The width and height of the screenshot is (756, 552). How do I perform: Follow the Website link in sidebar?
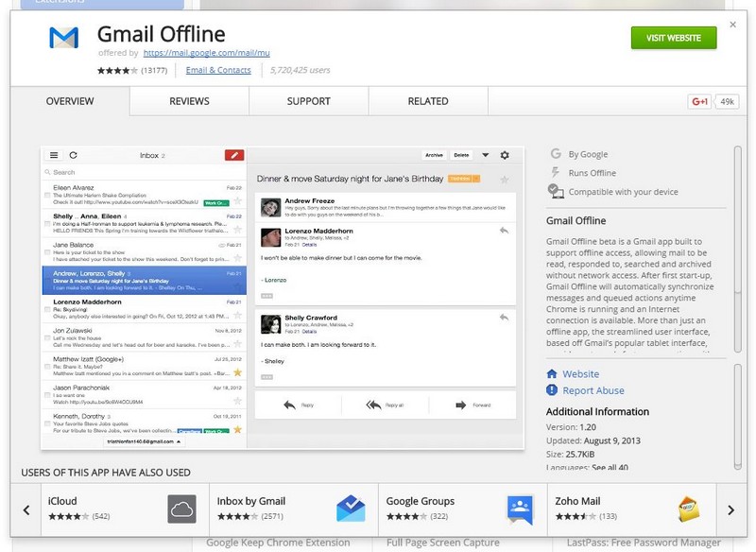click(581, 373)
